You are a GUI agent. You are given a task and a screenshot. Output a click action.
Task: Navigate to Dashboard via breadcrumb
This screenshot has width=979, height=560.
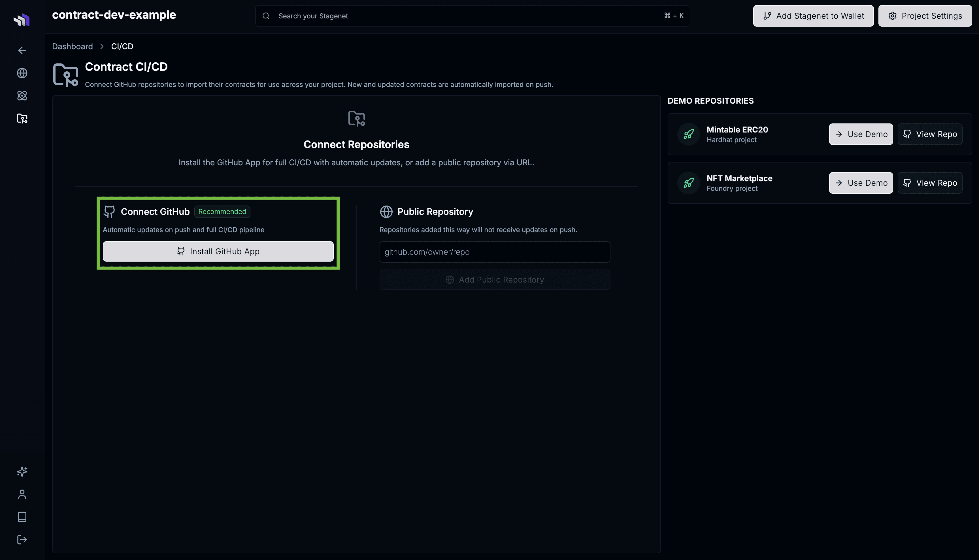click(72, 46)
